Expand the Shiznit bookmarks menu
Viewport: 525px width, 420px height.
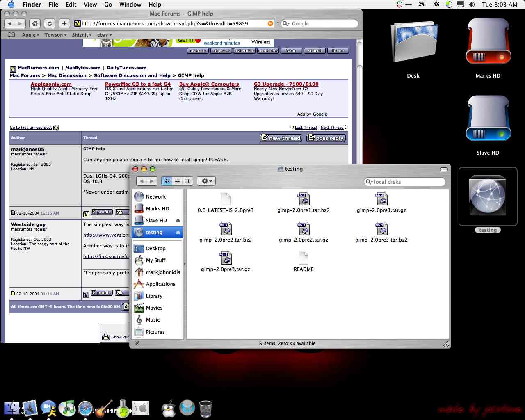(82, 35)
